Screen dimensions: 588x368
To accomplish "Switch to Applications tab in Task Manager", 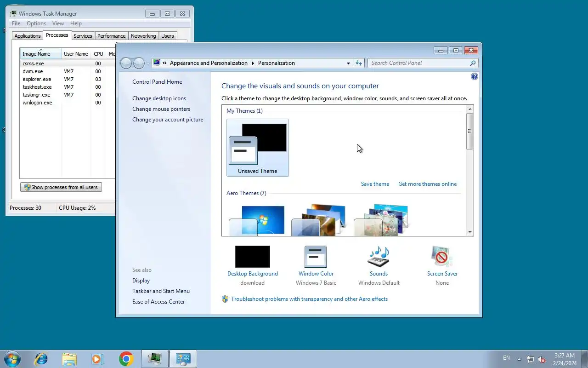I will point(28,36).
